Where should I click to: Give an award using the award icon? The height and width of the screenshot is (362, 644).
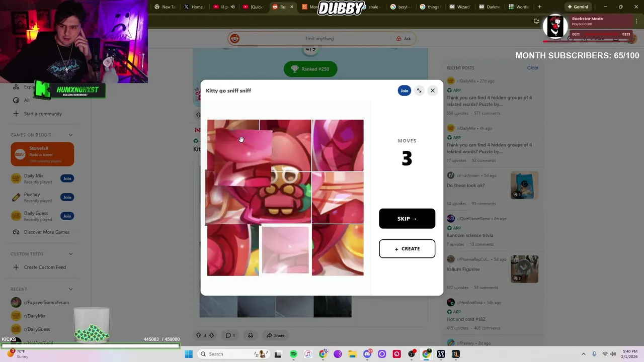(250, 335)
